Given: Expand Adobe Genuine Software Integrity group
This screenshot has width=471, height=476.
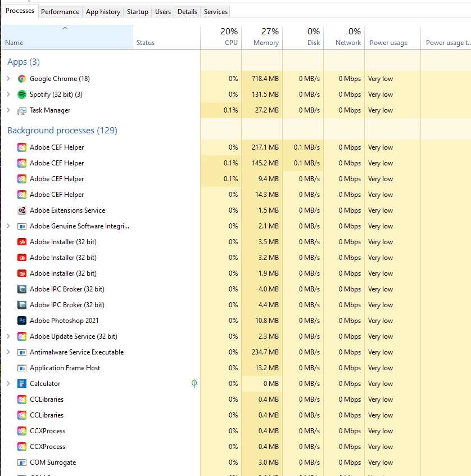Looking at the screenshot, I should (x=8, y=226).
